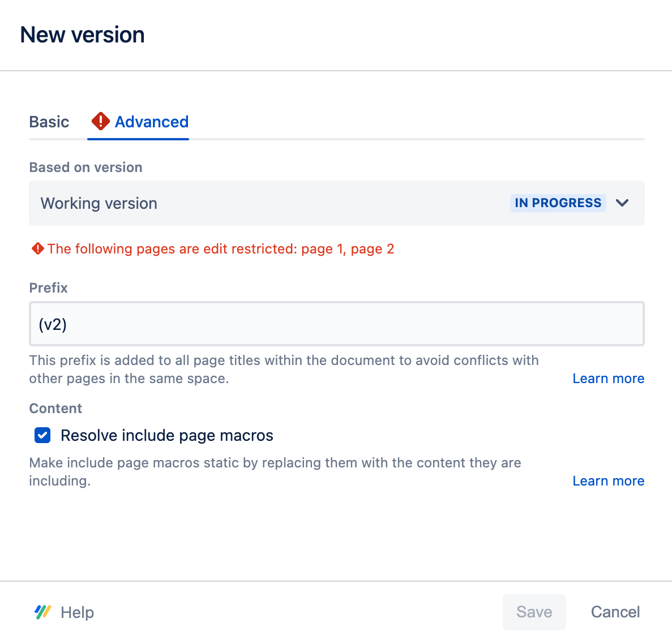Select the Advanced tab
This screenshot has width=672, height=640.
[x=151, y=121]
